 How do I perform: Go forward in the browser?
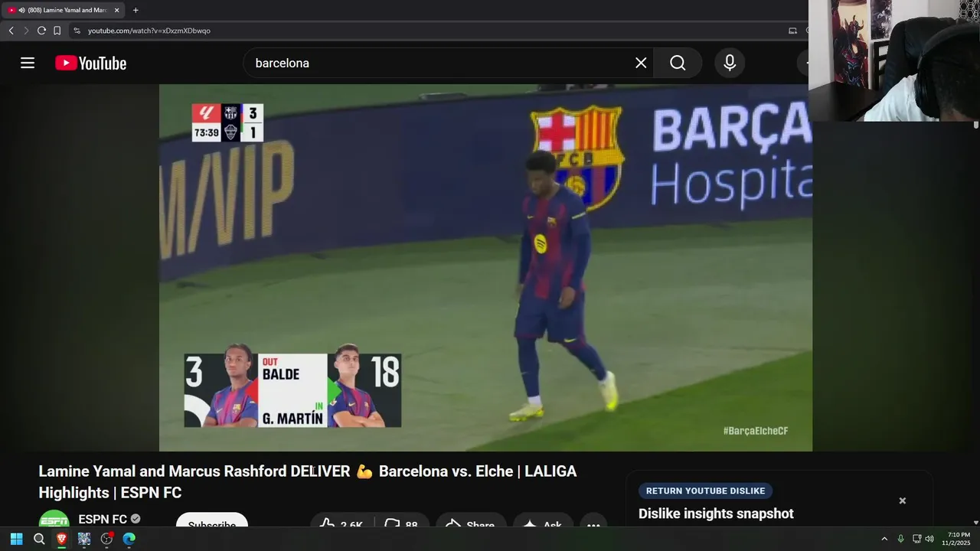[26, 31]
